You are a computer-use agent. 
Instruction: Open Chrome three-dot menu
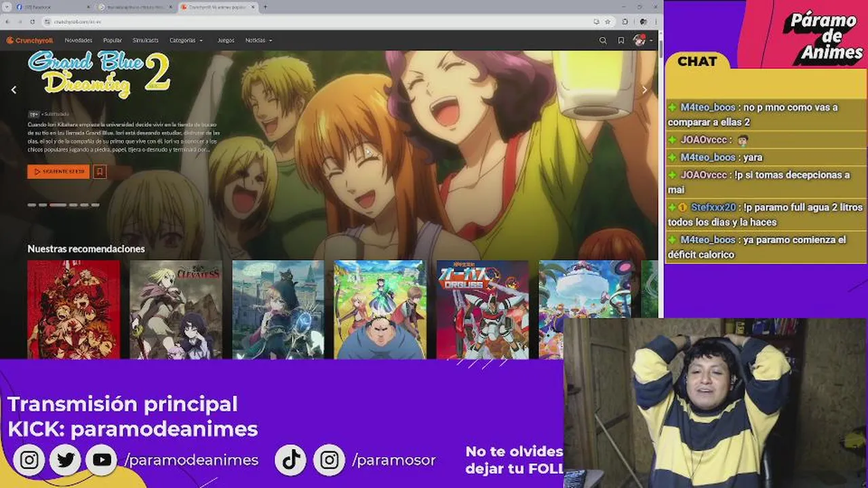[655, 22]
